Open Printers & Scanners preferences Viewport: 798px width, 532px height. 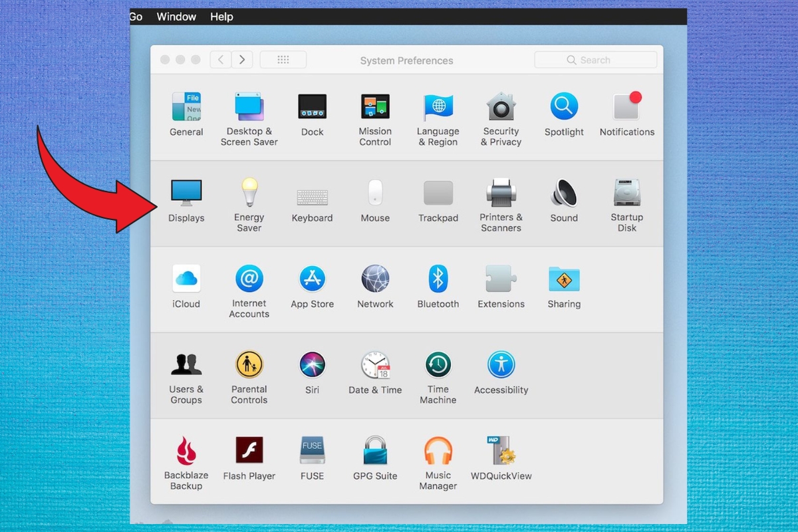pyautogui.click(x=501, y=205)
